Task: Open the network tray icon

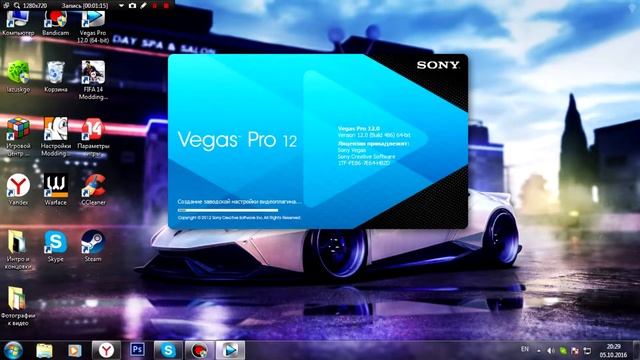Action: coord(587,351)
